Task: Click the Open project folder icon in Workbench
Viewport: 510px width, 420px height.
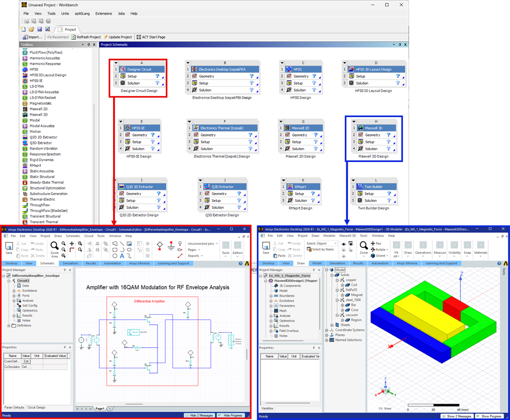Action: (31, 30)
